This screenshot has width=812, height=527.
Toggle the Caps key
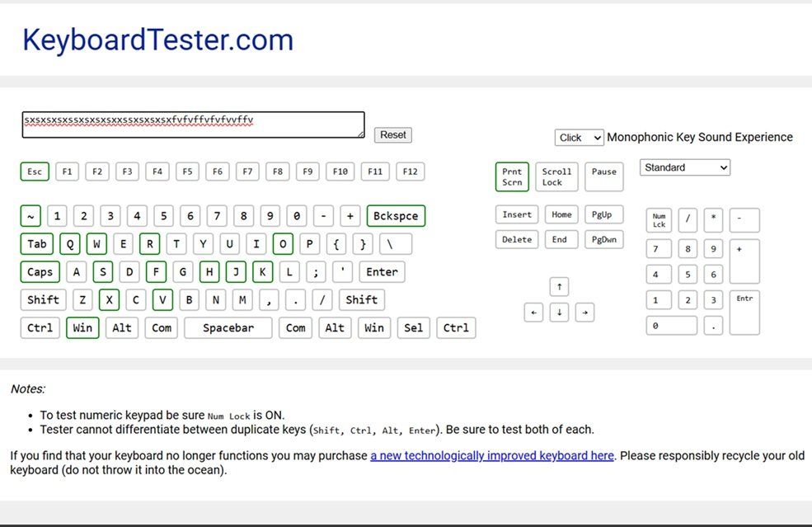40,272
